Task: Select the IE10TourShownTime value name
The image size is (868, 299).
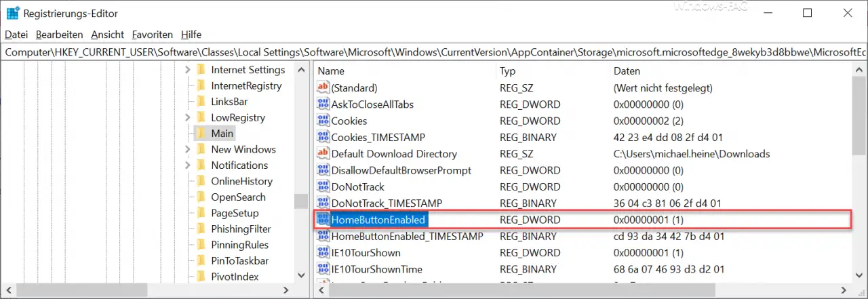Action: coord(376,269)
